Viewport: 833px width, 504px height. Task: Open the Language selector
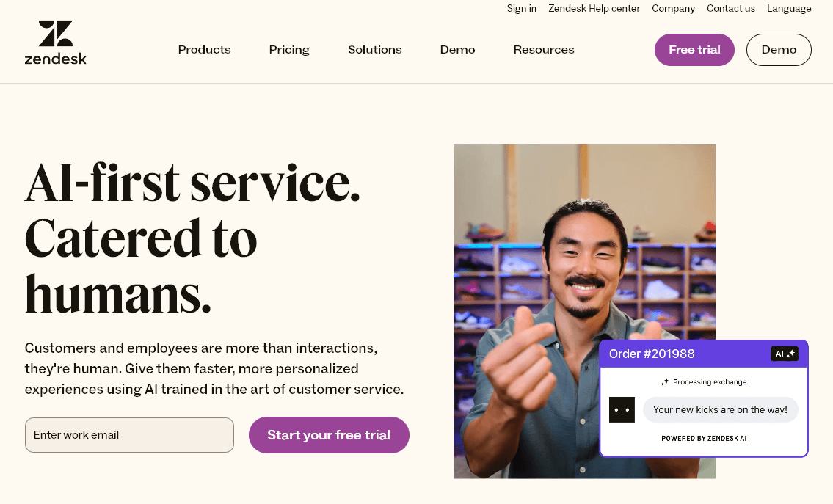point(789,8)
